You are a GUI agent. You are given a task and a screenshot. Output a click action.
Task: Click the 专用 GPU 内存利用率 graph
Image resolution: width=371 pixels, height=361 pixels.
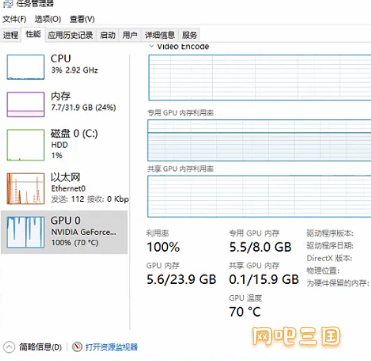[x=259, y=140]
